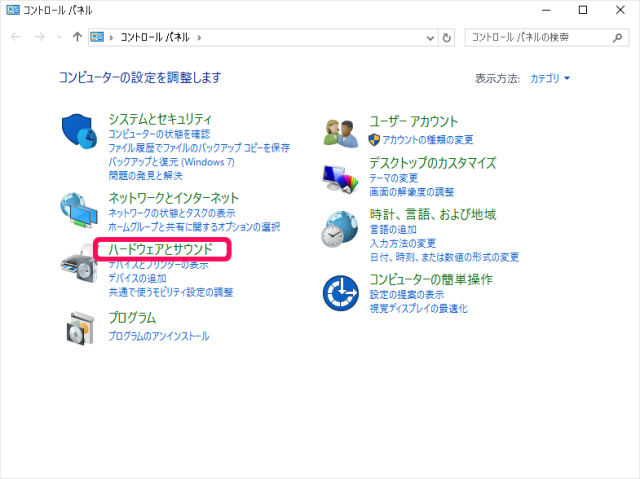This screenshot has width=640, height=479.
Task: Expand chevron before コントロール パネル breadcrumb
Action: (111, 38)
